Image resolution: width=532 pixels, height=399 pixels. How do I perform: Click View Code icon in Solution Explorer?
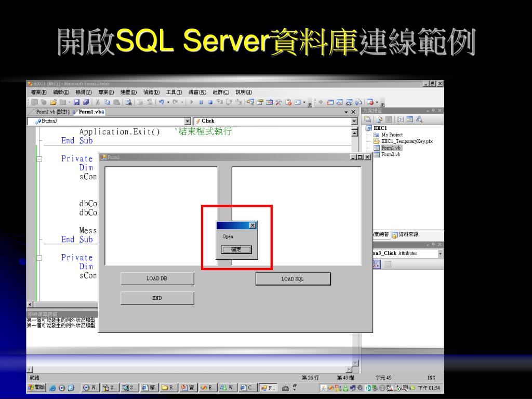click(x=401, y=119)
